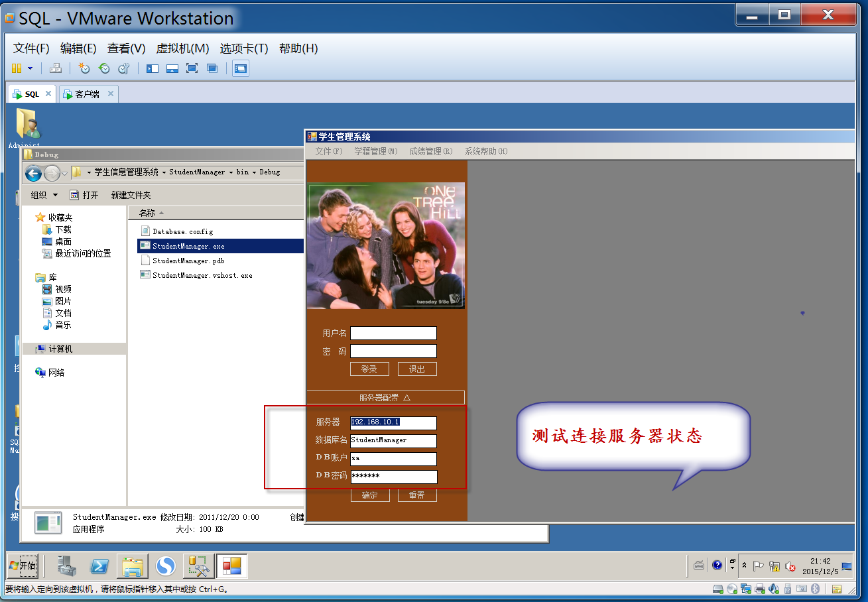Select StudentManager.exe in the file list
Screen dimensions: 868x602
tap(220, 246)
